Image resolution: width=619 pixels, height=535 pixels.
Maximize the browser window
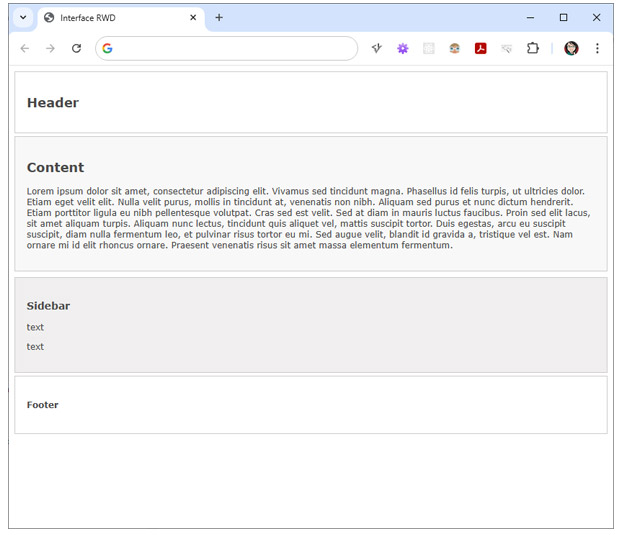point(563,17)
